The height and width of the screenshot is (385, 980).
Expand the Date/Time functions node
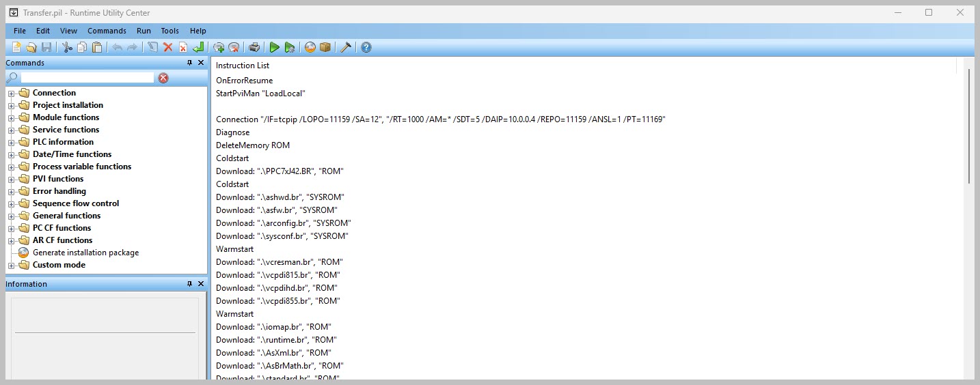pyautogui.click(x=11, y=155)
